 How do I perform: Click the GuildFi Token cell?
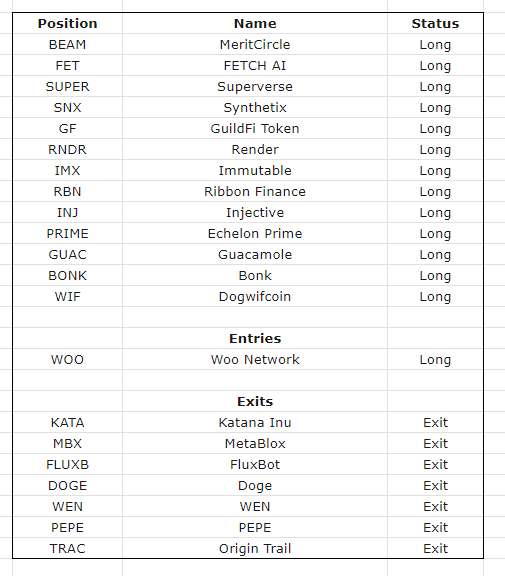(x=255, y=128)
